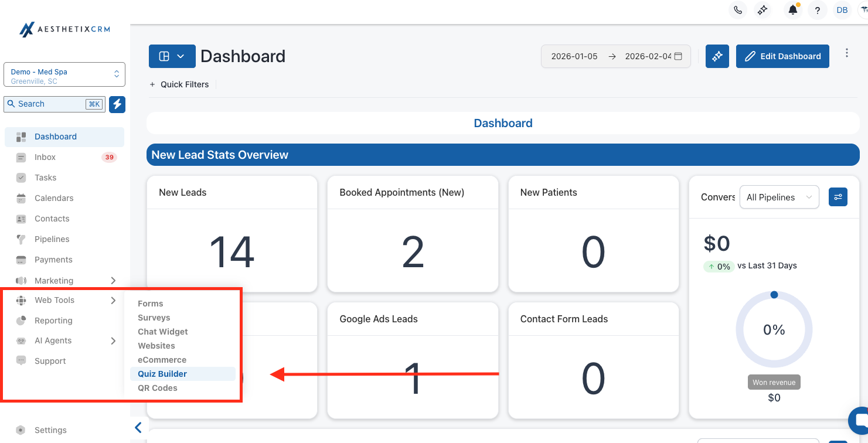Open Chat Widget from the submenu

(163, 332)
